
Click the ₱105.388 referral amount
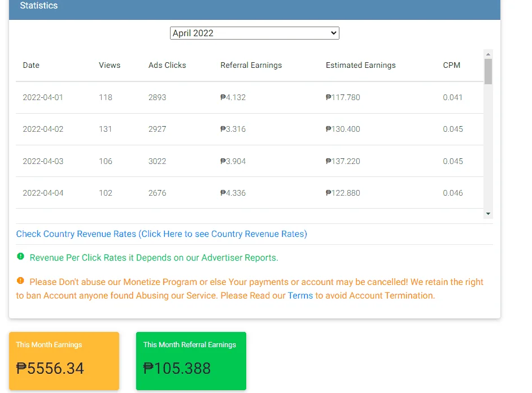[177, 369]
